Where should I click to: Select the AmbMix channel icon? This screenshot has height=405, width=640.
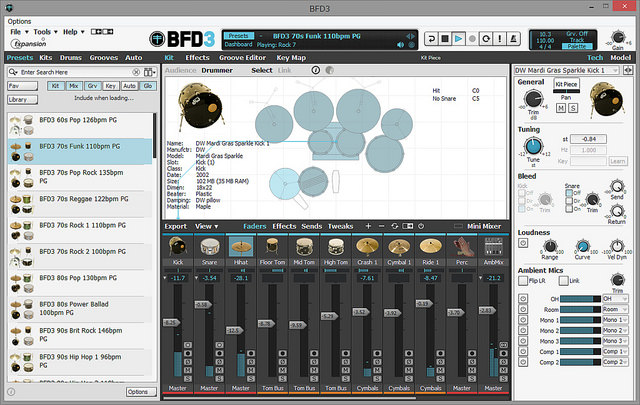[493, 247]
